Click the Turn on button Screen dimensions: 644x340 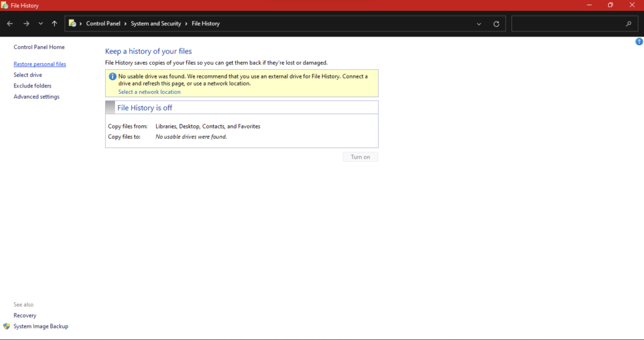click(360, 157)
